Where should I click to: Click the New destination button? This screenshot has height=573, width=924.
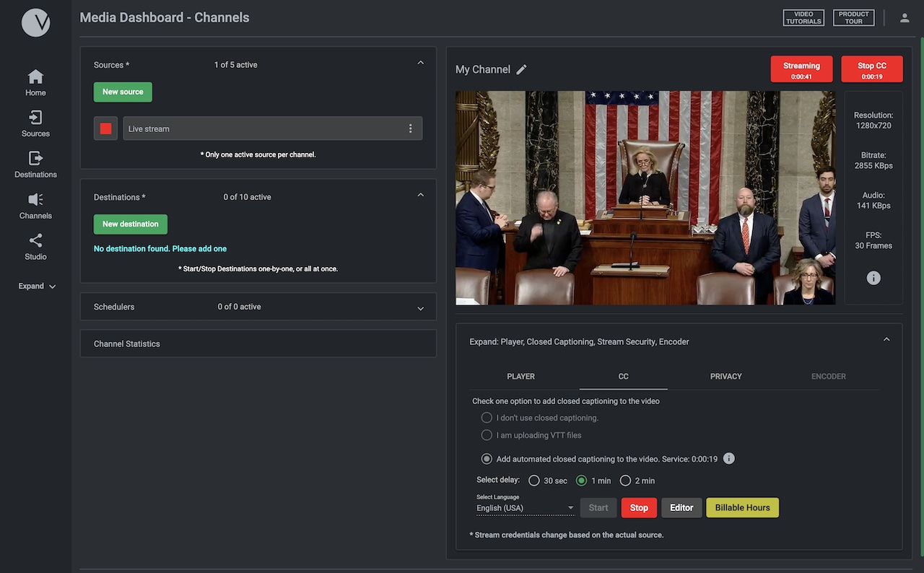(x=130, y=224)
